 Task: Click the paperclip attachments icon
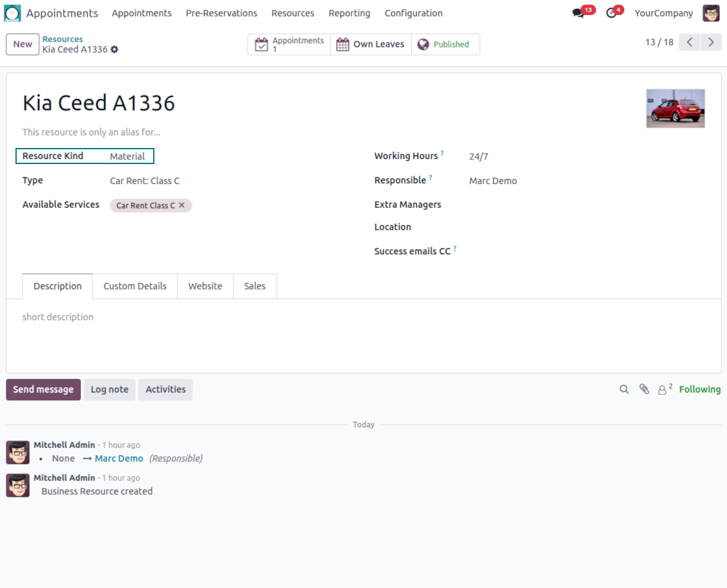pyautogui.click(x=644, y=389)
